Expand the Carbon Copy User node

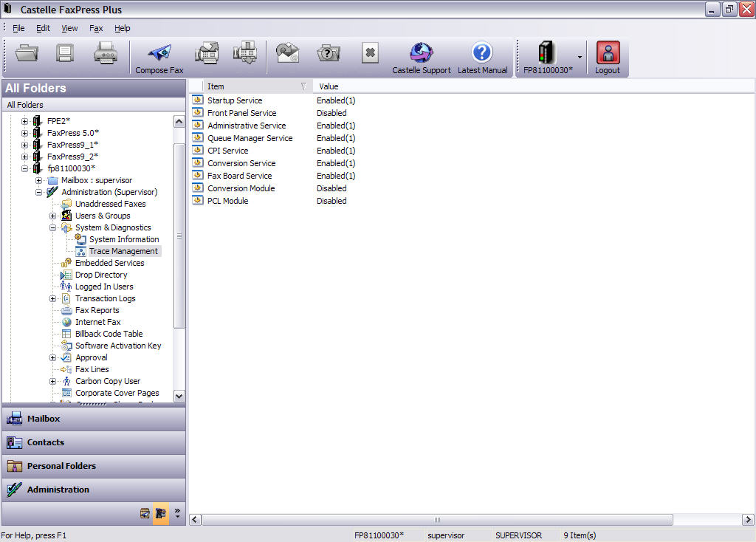point(52,382)
